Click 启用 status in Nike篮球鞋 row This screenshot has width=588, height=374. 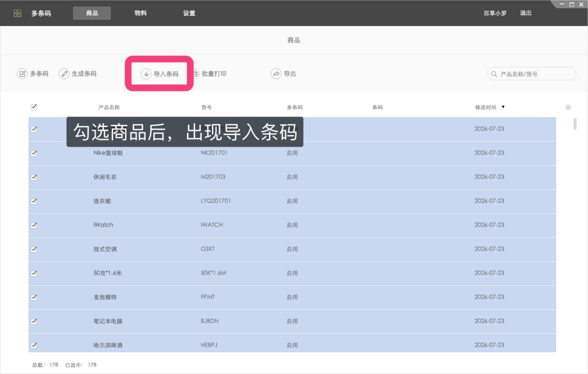pyautogui.click(x=292, y=153)
